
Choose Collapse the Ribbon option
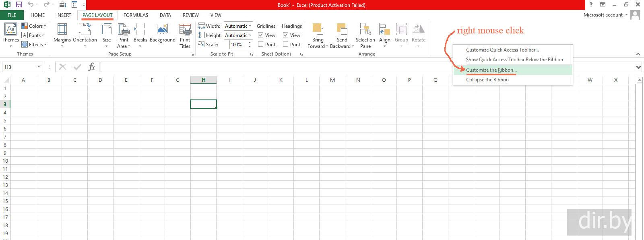(487, 80)
